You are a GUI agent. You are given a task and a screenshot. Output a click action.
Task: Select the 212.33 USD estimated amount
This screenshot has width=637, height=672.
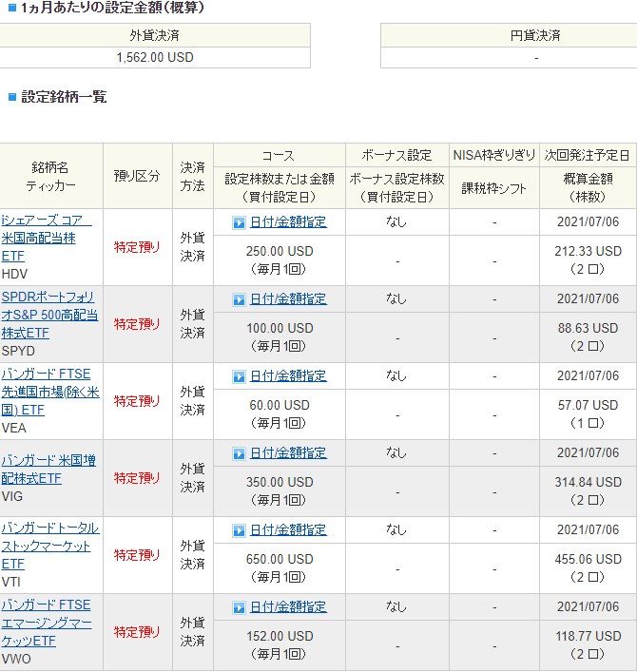(x=589, y=251)
